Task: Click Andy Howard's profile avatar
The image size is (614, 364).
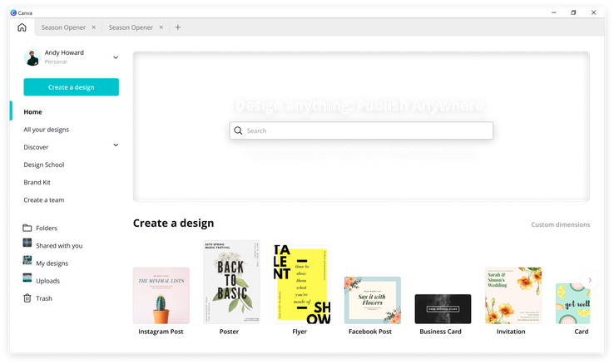Action: tap(32, 57)
